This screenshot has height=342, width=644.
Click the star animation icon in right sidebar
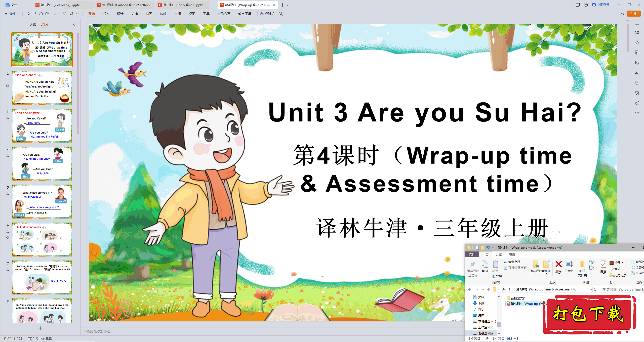637,42
